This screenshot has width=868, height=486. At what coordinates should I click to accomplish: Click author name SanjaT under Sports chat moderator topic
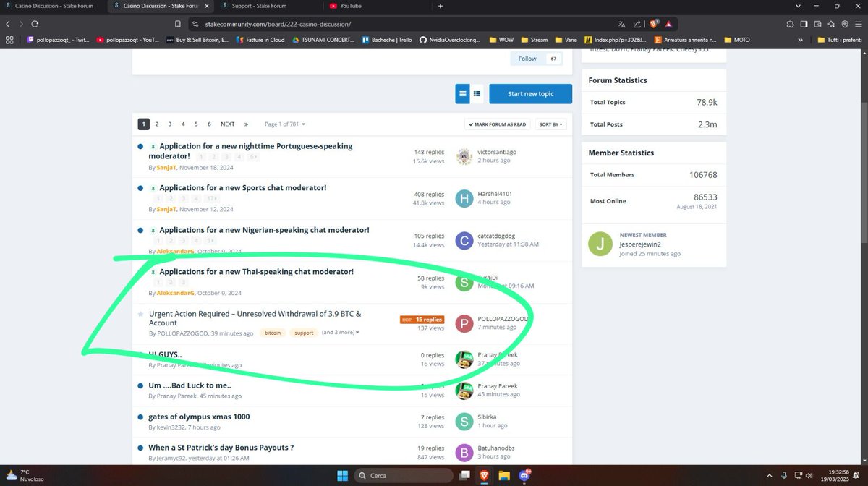click(x=166, y=209)
